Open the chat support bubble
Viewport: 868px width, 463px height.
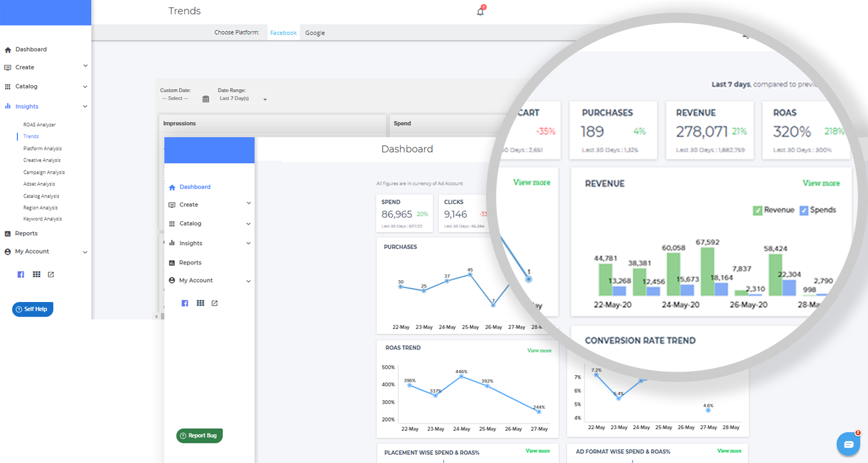pyautogui.click(x=848, y=444)
